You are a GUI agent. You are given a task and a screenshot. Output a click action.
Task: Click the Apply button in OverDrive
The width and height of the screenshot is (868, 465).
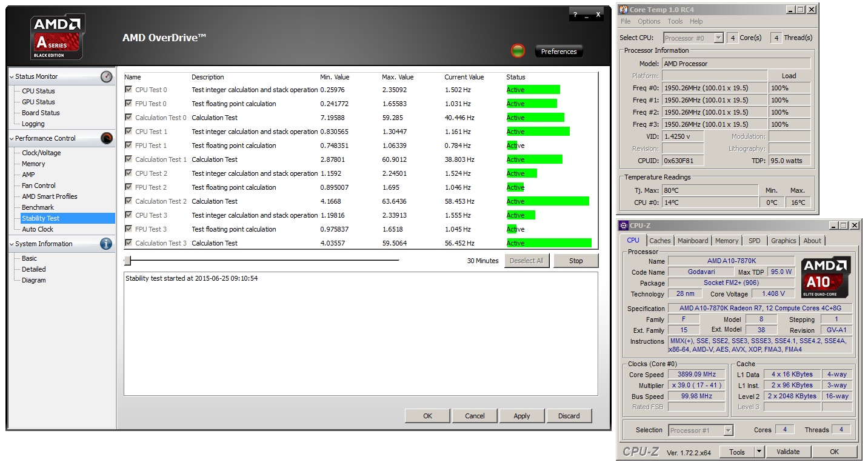click(x=522, y=416)
